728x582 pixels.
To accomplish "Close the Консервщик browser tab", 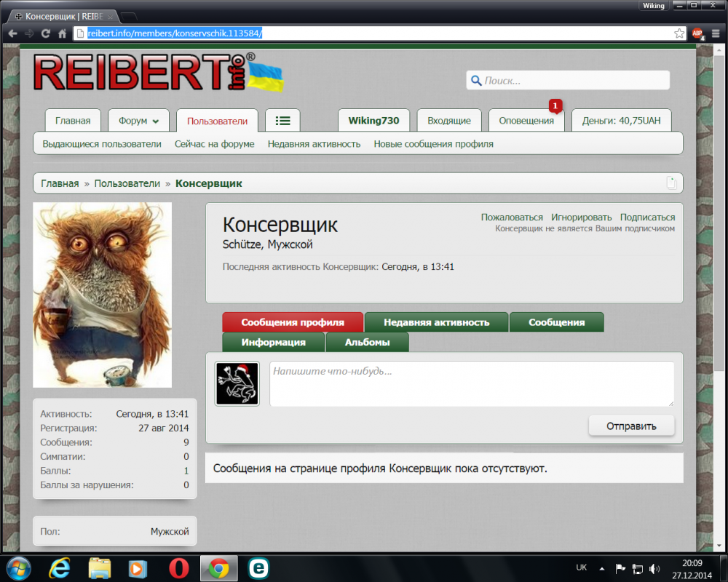I will tap(111, 17).
